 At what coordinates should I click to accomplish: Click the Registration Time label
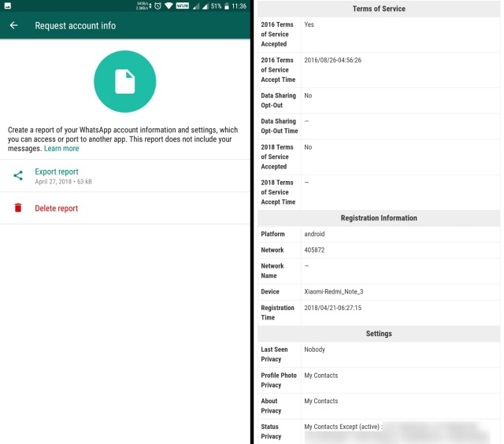click(x=277, y=313)
